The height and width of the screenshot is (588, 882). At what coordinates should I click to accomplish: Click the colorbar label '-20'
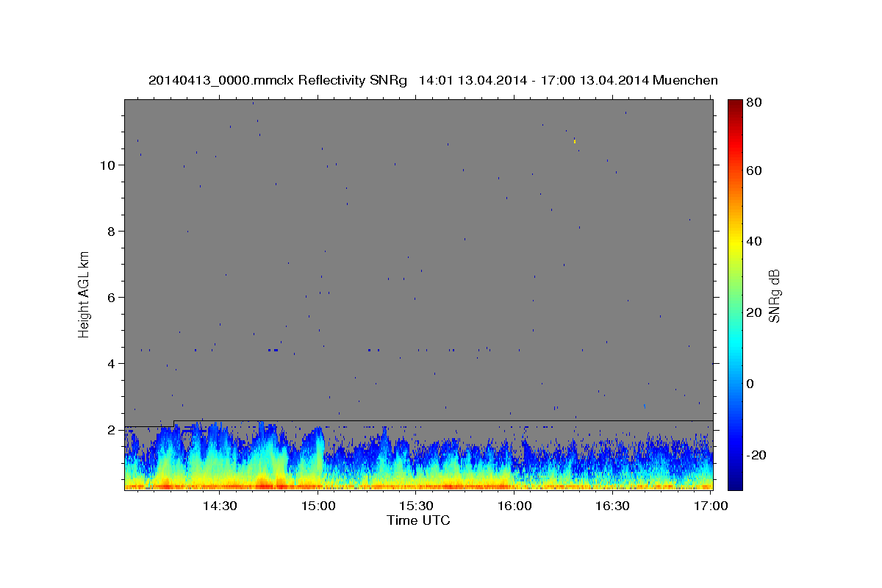coord(758,455)
